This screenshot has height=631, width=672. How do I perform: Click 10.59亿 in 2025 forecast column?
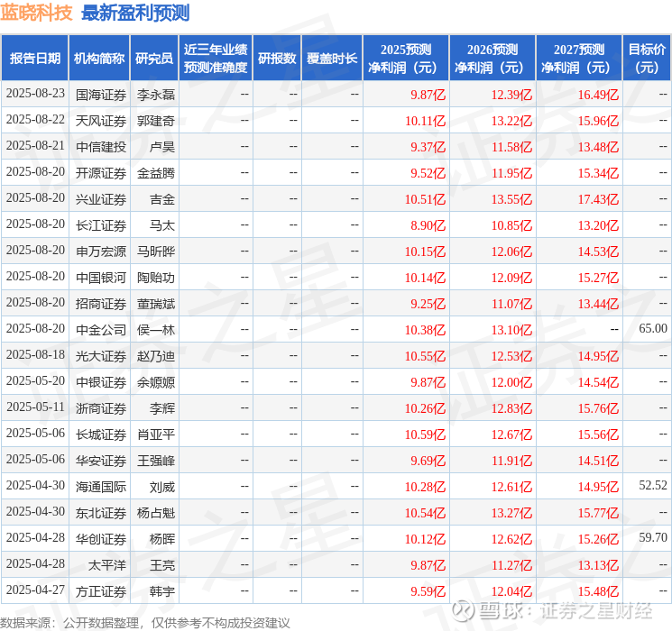pos(426,434)
